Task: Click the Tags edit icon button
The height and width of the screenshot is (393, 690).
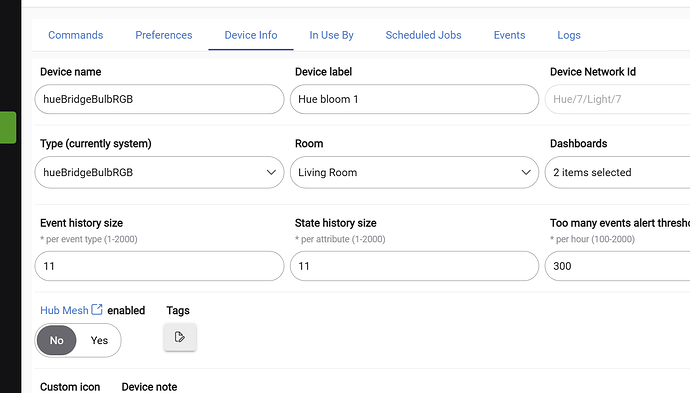Action: coord(180,337)
